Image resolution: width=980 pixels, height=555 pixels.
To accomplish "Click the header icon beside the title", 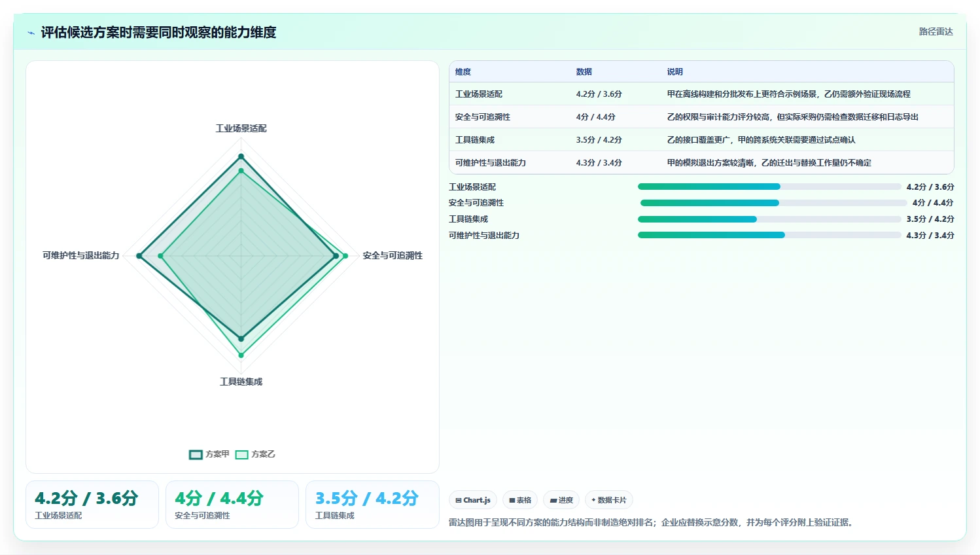I will pos(31,33).
